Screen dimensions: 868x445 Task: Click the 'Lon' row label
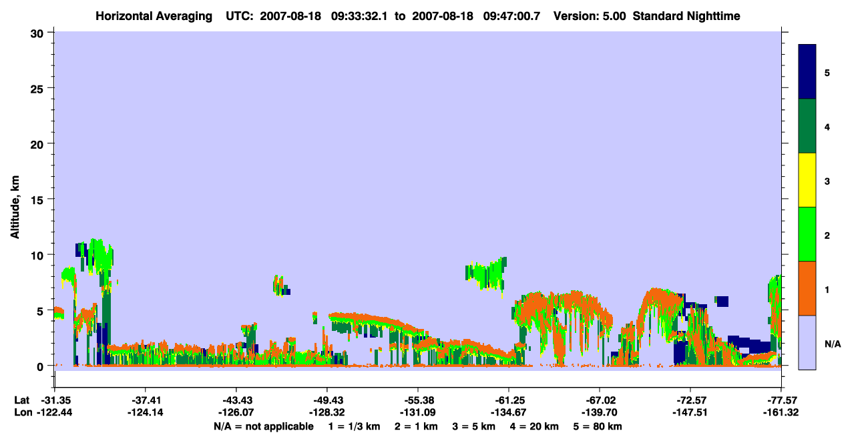coord(22,413)
